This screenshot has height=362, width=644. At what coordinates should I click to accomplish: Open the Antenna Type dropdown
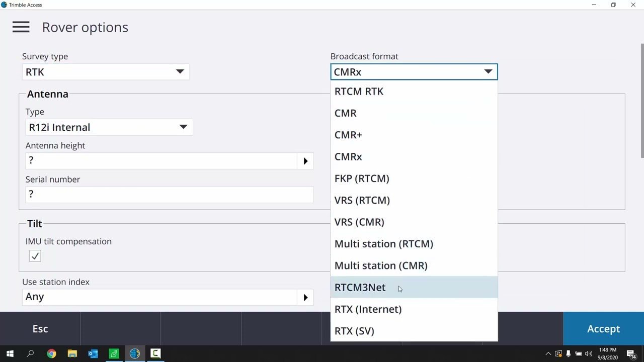pos(109,127)
